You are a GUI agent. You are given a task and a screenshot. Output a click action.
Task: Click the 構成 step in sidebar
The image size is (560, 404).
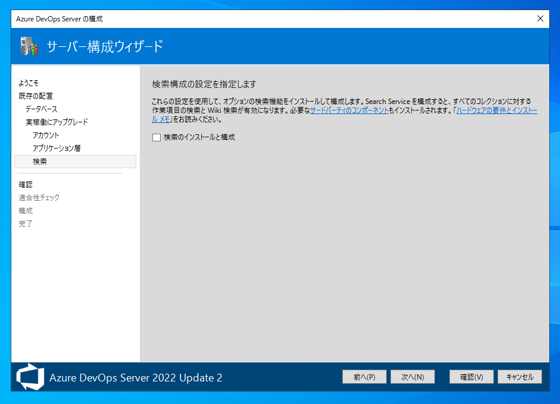click(26, 211)
